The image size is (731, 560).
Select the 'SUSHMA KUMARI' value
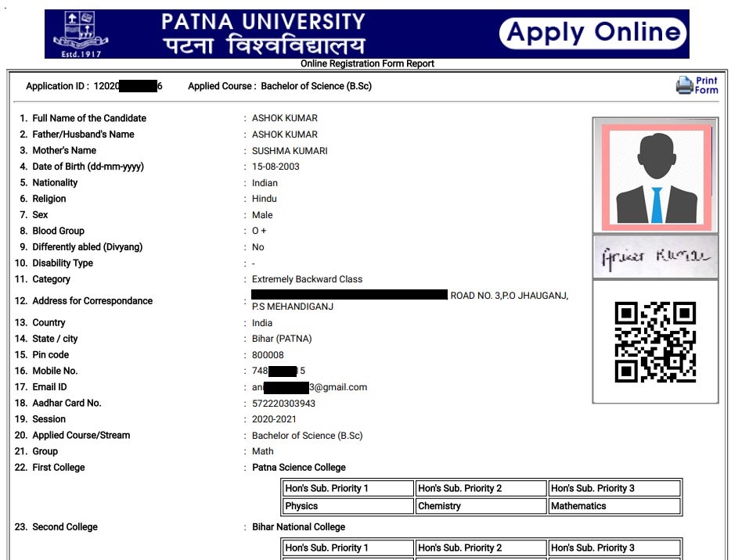290,151
